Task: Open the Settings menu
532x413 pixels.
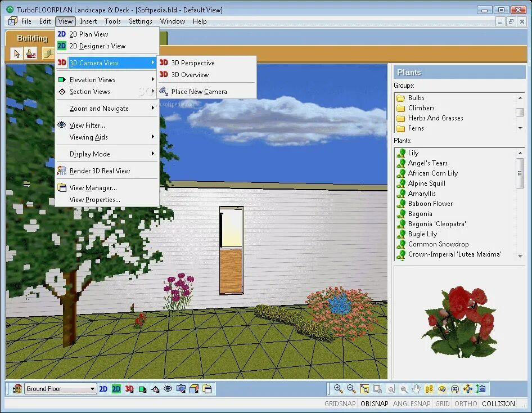Action: click(x=141, y=21)
